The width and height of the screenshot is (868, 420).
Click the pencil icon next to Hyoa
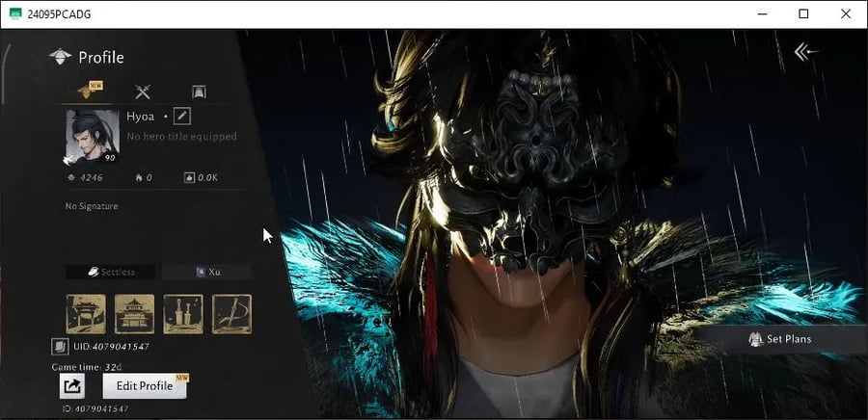coord(182,117)
